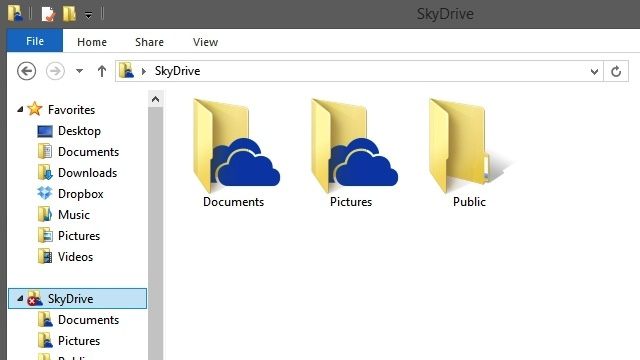Image resolution: width=640 pixels, height=360 pixels.
Task: Select SkyDrive in the navigation pane
Action: click(78, 298)
